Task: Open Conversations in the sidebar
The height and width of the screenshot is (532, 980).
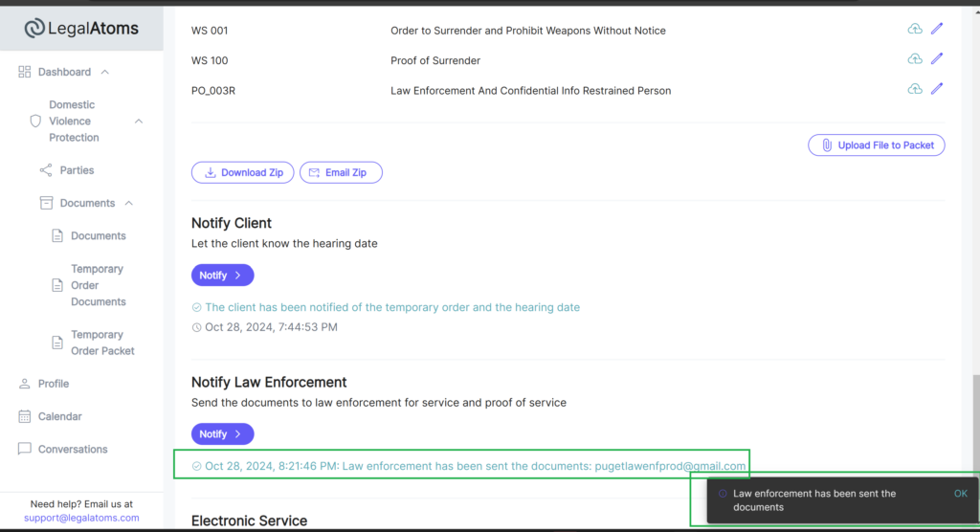Action: (73, 449)
